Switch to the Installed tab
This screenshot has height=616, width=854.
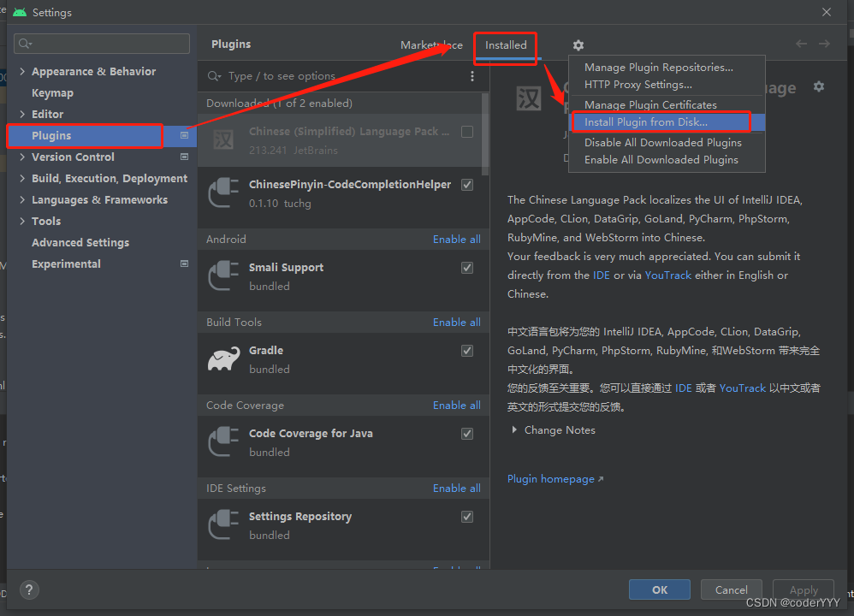[506, 45]
